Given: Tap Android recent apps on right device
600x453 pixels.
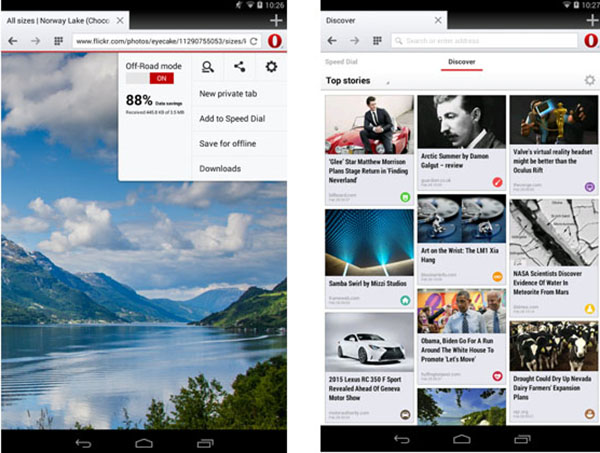Looking at the screenshot, I should pyautogui.click(x=522, y=439).
